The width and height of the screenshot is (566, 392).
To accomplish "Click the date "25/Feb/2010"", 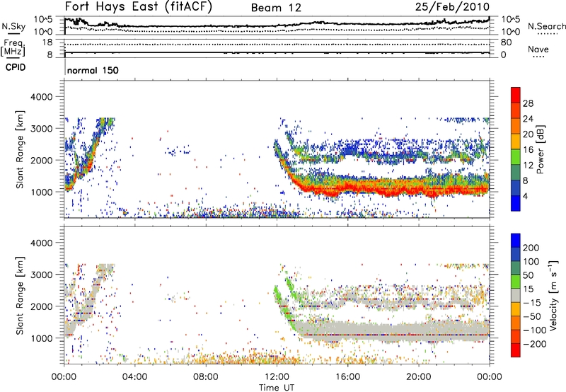I will pos(452,6).
